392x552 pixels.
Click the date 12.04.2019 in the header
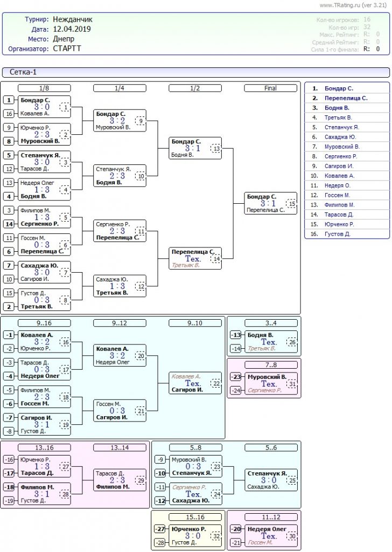coord(72,29)
